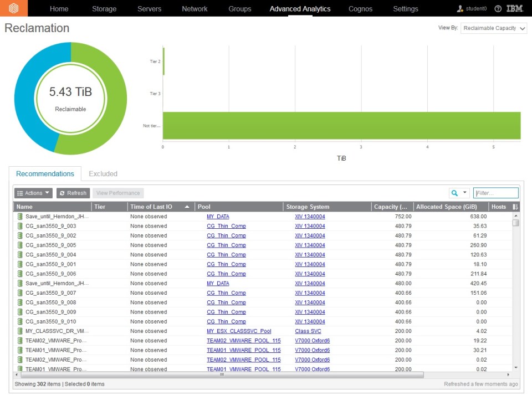The image size is (532, 395).
Task: Click volume icon for CG_san3550_9_003 row
Action: (x=20, y=226)
